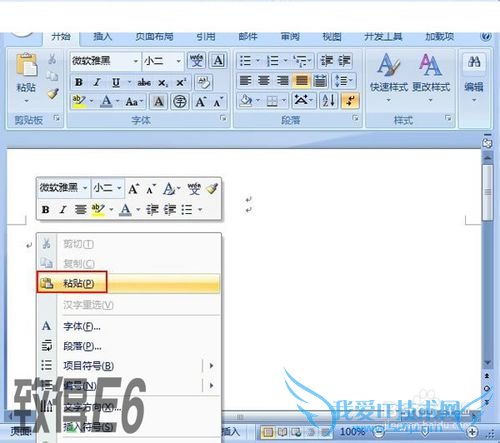Screen dimensions: 500x443
Task: Open the ribbon font name dropdown 微软雅黑
Action: click(136, 61)
